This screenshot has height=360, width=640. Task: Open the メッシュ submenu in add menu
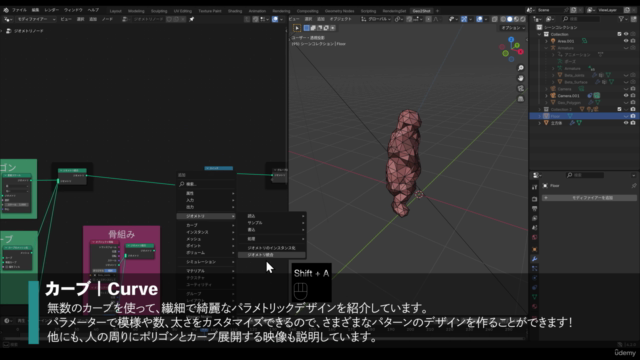206,239
